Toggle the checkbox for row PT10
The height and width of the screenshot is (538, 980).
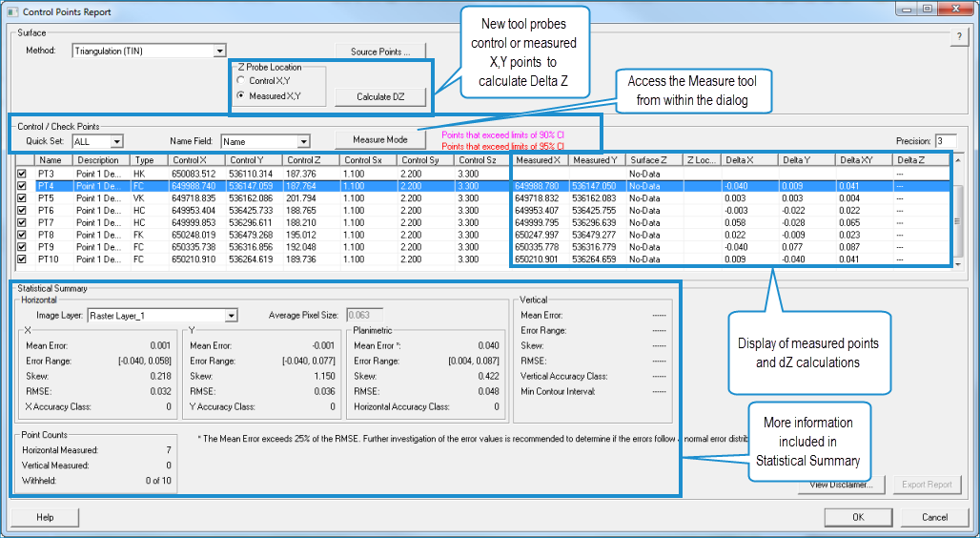click(22, 259)
